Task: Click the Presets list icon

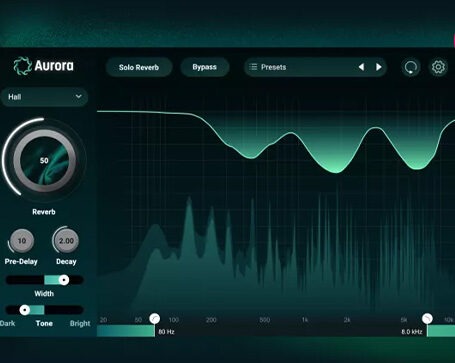Action: 253,67
